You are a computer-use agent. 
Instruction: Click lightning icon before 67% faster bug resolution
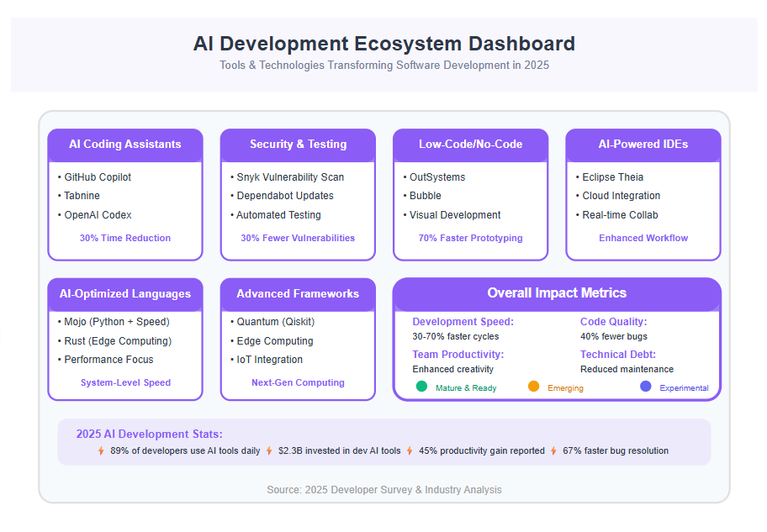click(x=553, y=450)
